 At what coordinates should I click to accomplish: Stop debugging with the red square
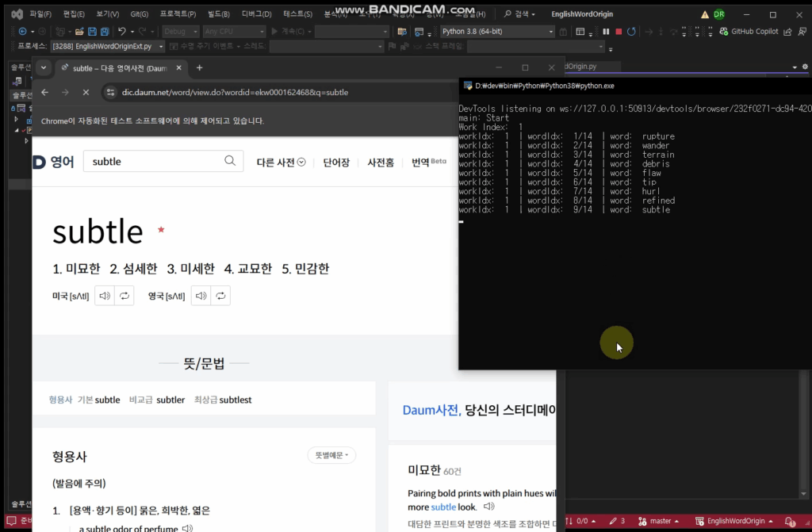click(619, 32)
